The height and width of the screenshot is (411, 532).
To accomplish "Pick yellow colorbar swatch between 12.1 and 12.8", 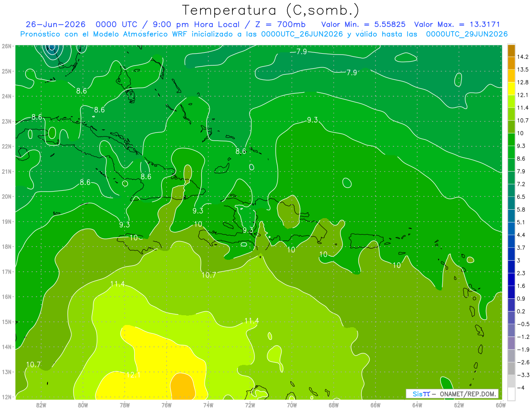I will [511, 88].
